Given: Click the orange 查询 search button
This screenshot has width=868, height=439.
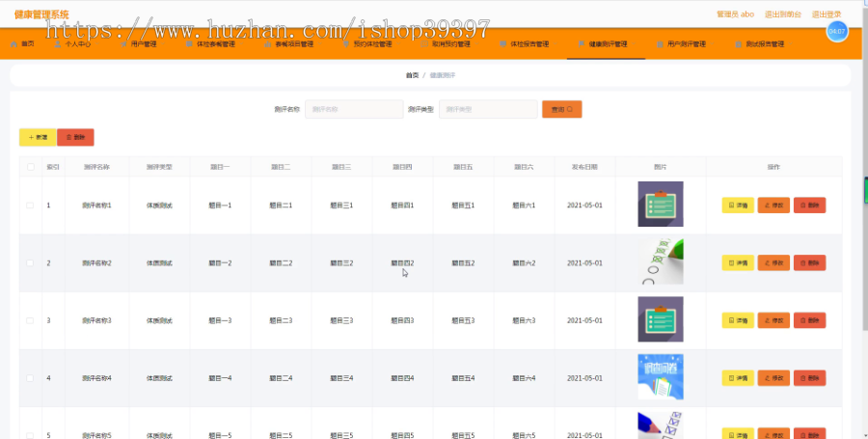Looking at the screenshot, I should (x=562, y=109).
